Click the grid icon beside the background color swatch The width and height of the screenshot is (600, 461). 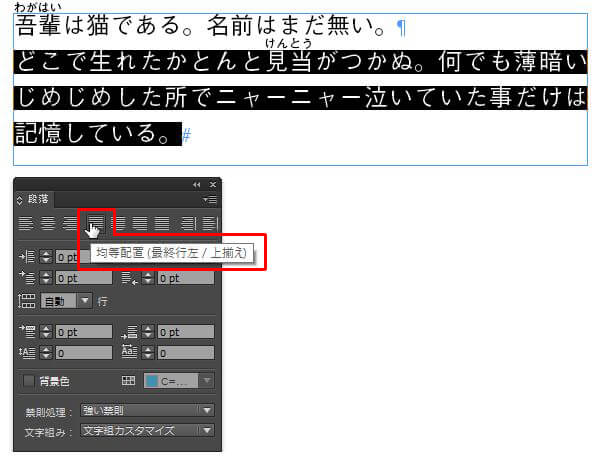point(128,380)
